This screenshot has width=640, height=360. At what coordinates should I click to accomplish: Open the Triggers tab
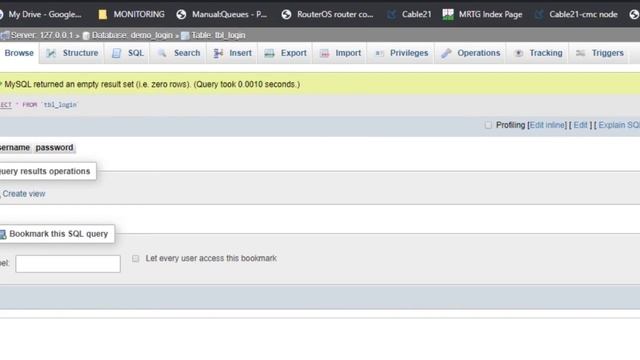pos(600,53)
